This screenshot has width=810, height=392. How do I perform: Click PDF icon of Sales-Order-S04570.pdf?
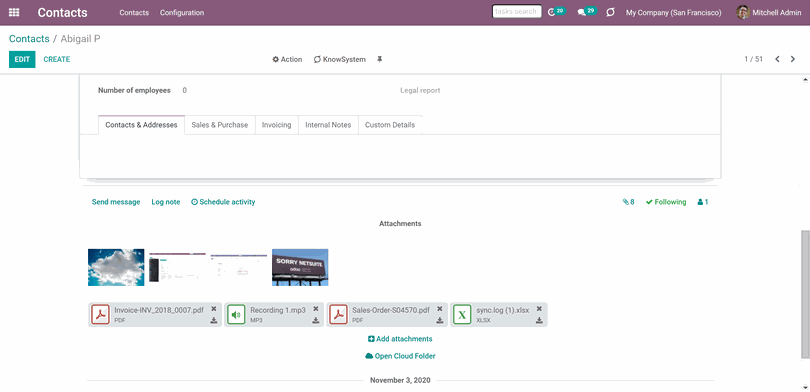point(338,315)
